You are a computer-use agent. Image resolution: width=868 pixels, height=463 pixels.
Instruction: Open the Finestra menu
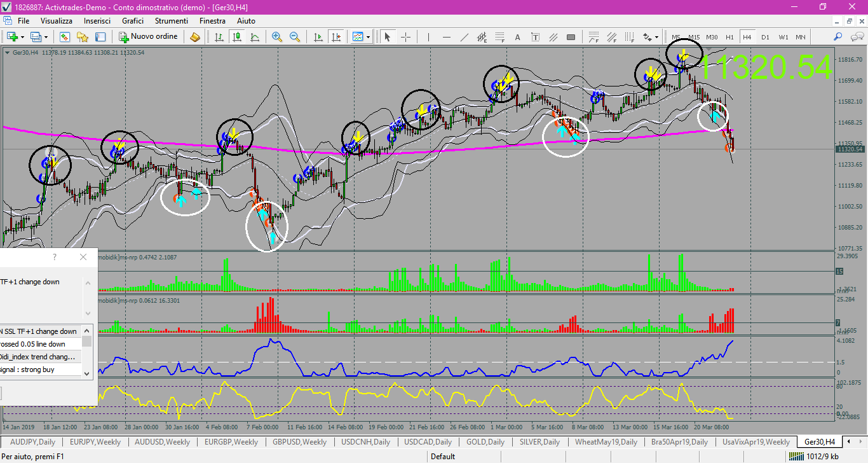coord(212,21)
